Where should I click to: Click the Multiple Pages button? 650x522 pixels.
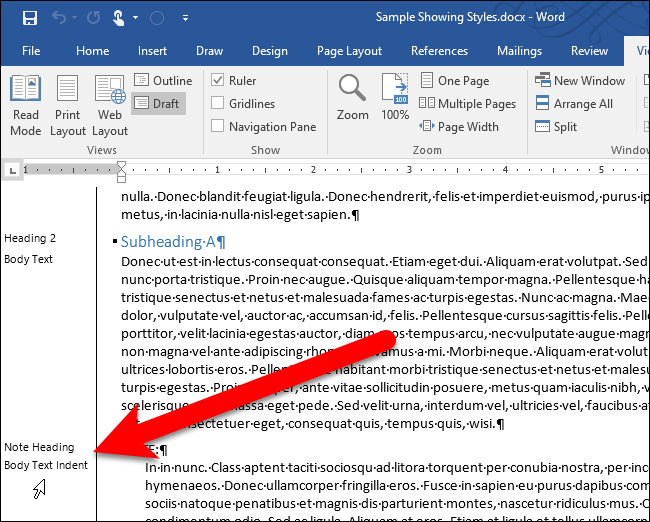468,104
